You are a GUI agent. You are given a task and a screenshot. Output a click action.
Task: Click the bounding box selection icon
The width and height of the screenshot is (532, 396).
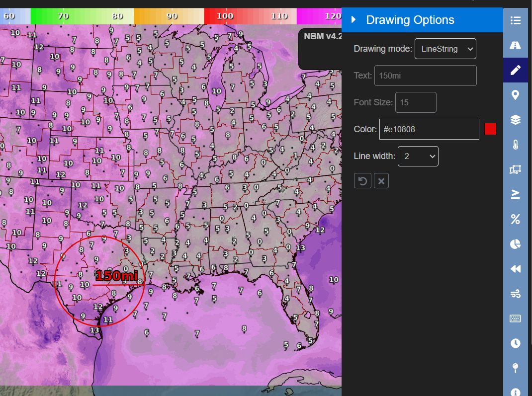[x=516, y=169]
